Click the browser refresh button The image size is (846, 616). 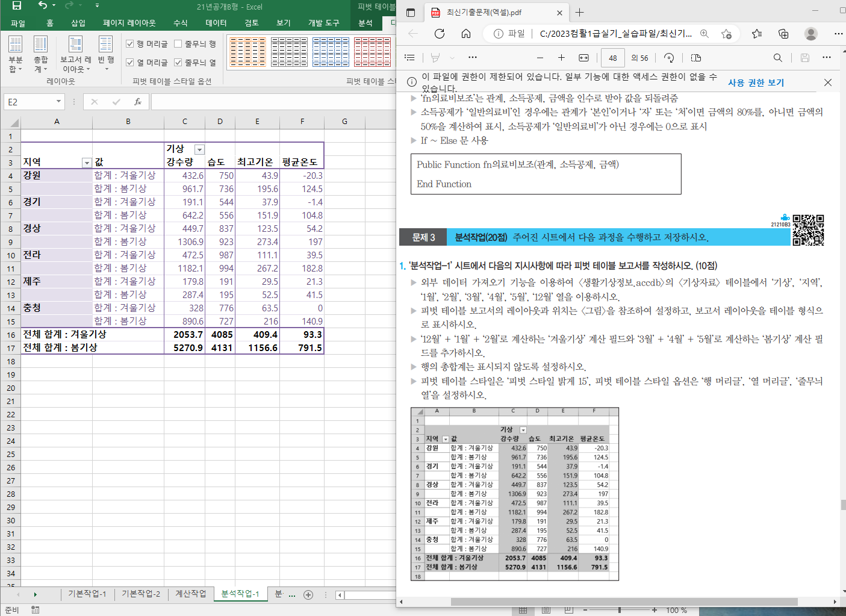tap(440, 34)
